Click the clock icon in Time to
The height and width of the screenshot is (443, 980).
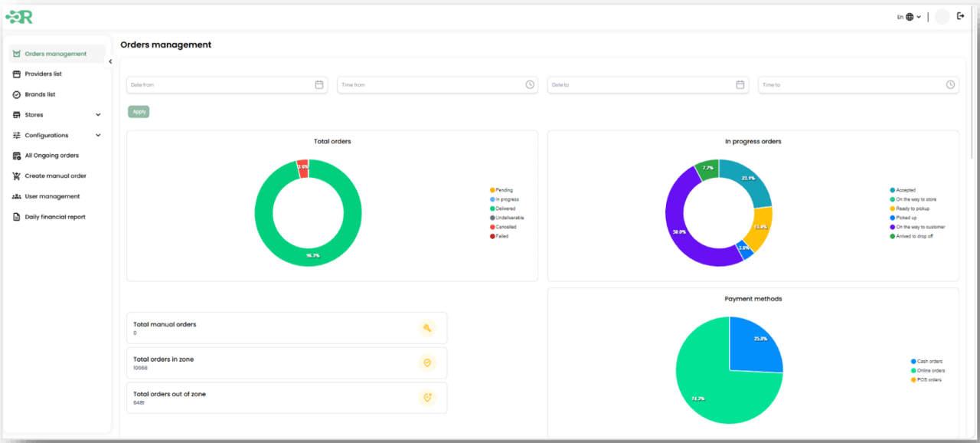pyautogui.click(x=950, y=84)
